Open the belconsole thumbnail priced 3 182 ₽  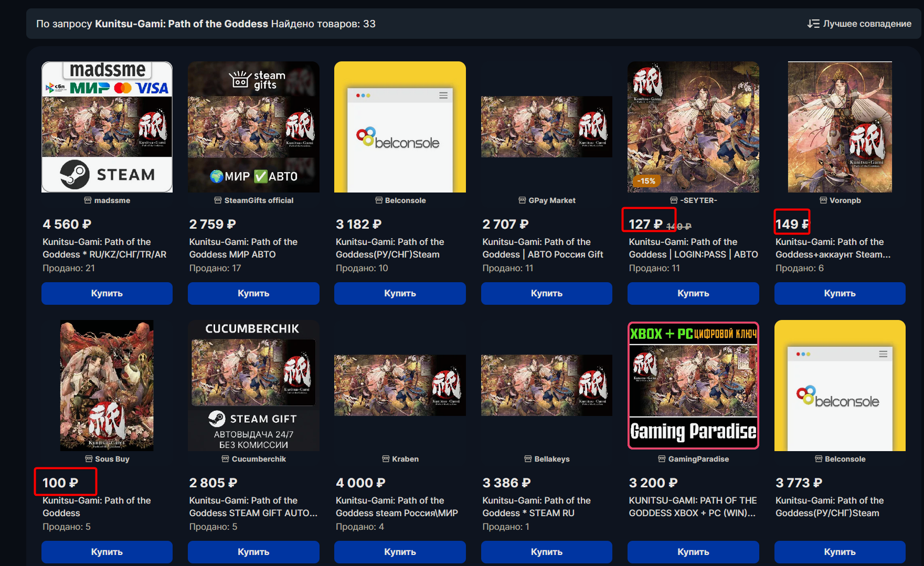click(x=400, y=127)
